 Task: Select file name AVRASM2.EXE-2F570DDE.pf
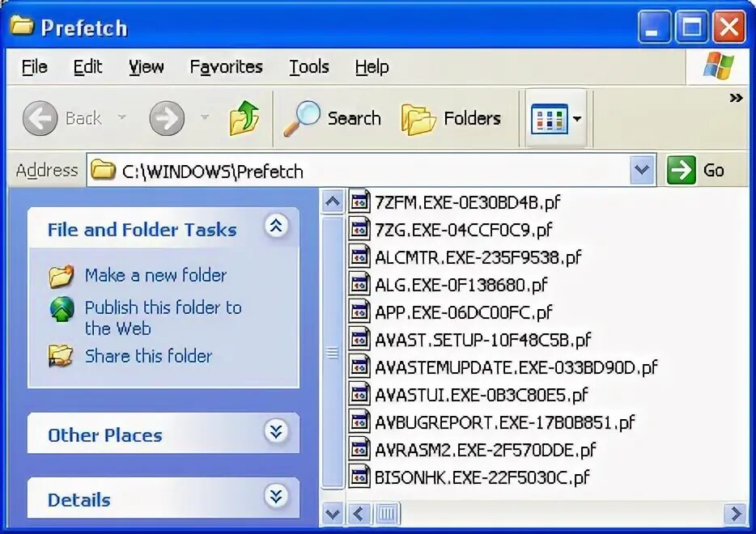[485, 450]
